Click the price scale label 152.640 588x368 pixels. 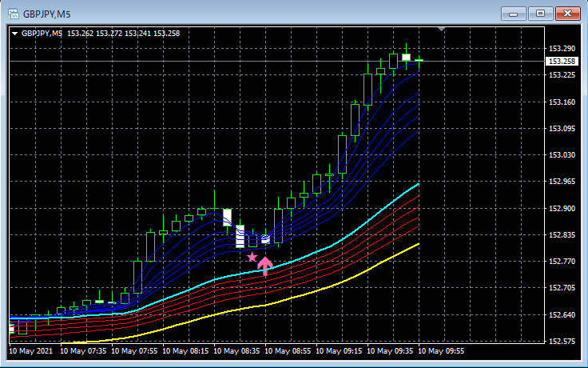562,314
